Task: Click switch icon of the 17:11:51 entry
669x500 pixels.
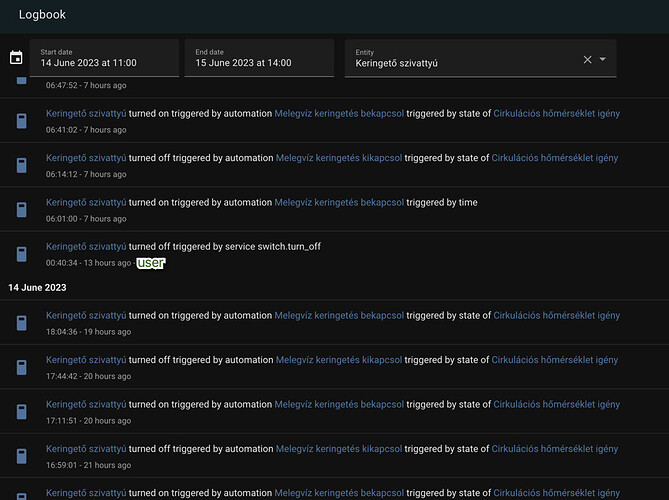Action: (20, 411)
